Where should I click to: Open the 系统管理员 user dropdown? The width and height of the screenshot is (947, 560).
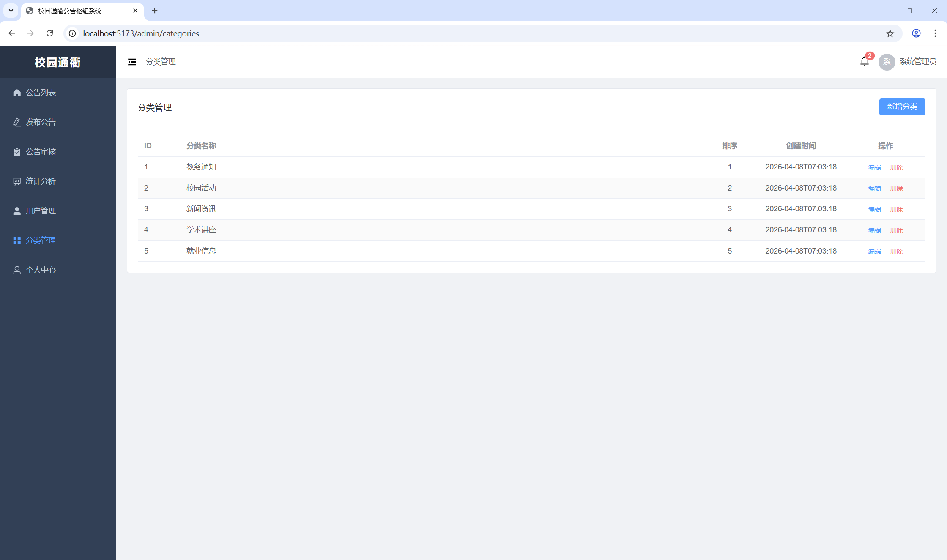pos(917,62)
